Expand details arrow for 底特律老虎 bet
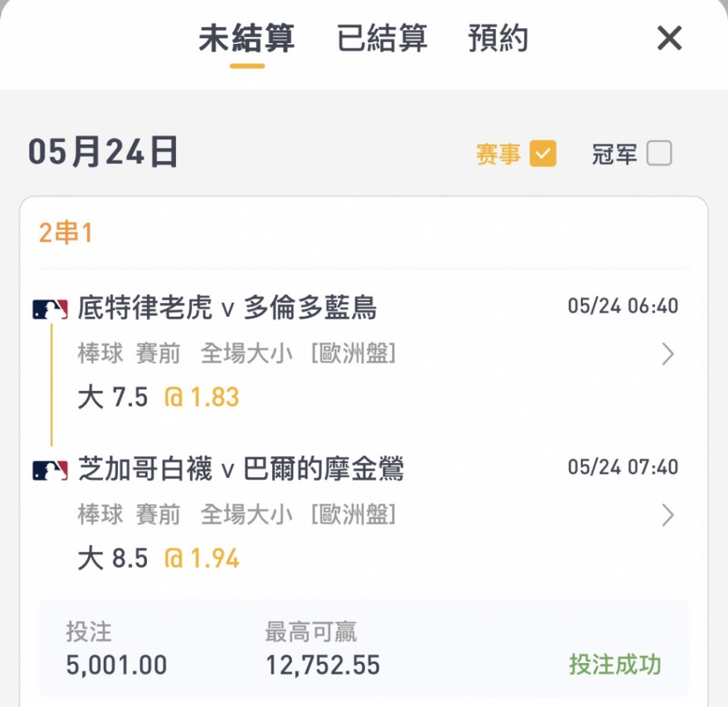728x707 pixels. coord(668,354)
